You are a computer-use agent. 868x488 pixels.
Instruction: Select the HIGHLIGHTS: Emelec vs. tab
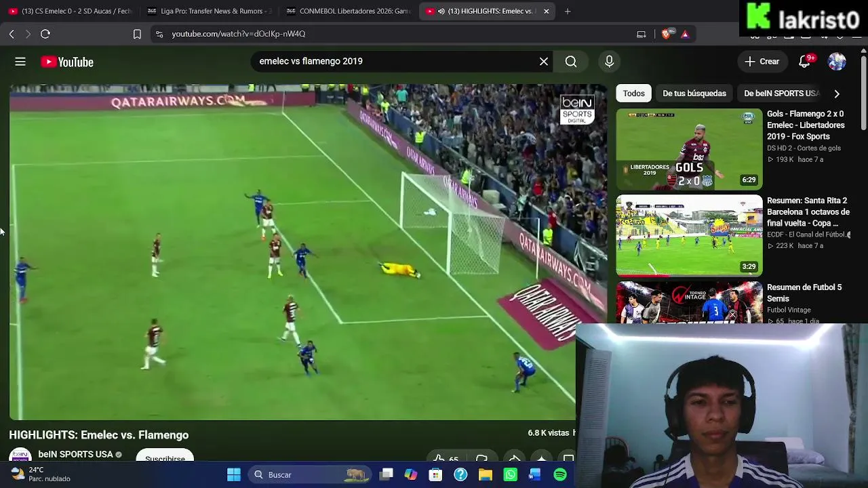486,11
